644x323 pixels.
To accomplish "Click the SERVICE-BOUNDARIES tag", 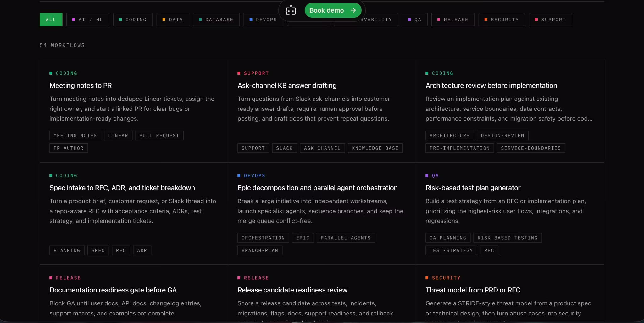I will coord(531,148).
